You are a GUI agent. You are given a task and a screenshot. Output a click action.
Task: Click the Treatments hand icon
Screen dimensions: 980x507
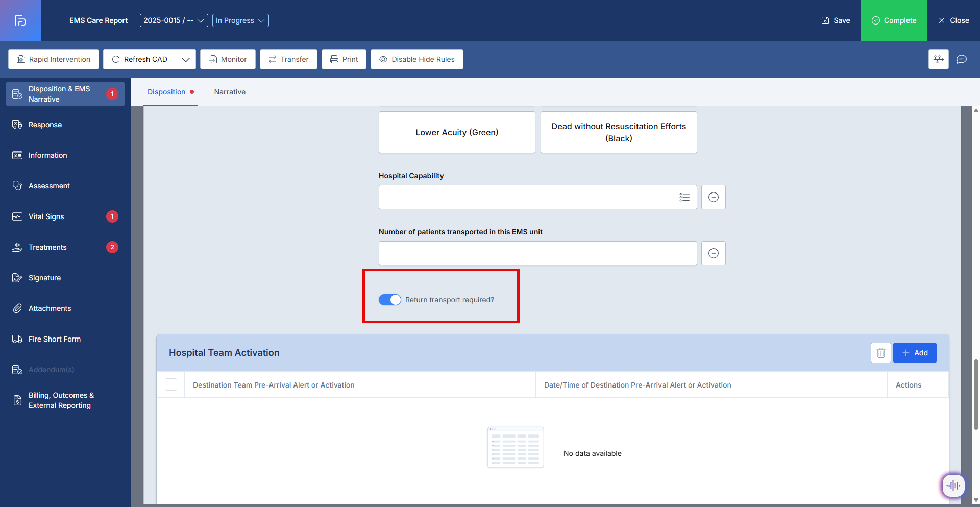pos(17,247)
